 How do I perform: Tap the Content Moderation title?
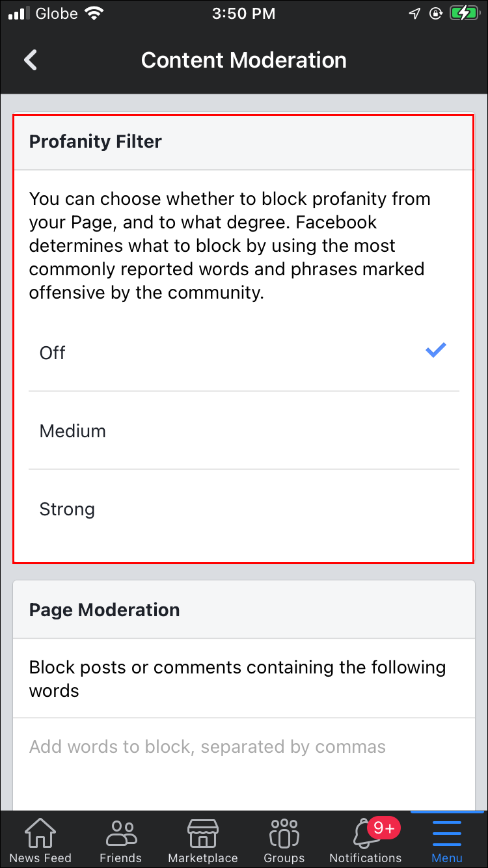coord(244,60)
